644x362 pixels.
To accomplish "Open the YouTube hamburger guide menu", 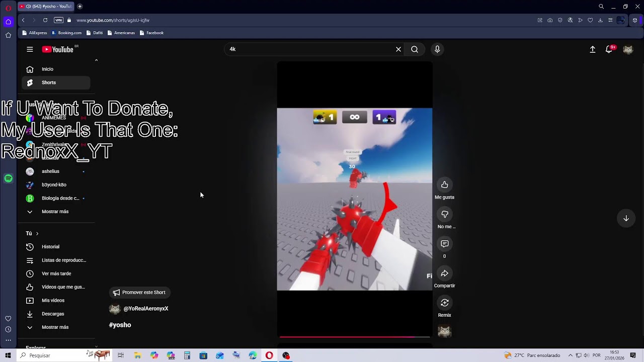I will [30, 49].
